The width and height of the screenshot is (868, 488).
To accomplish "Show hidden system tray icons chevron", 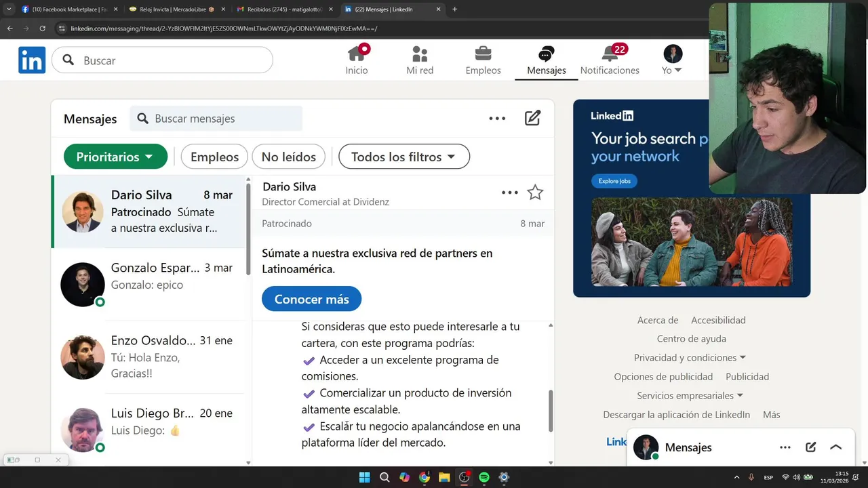I will coord(736,477).
